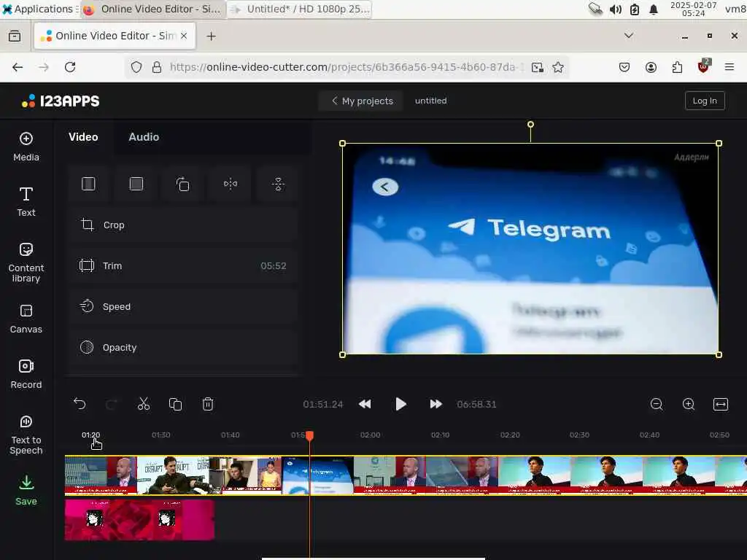747x560 pixels.
Task: Go back to My projects
Action: click(x=362, y=101)
